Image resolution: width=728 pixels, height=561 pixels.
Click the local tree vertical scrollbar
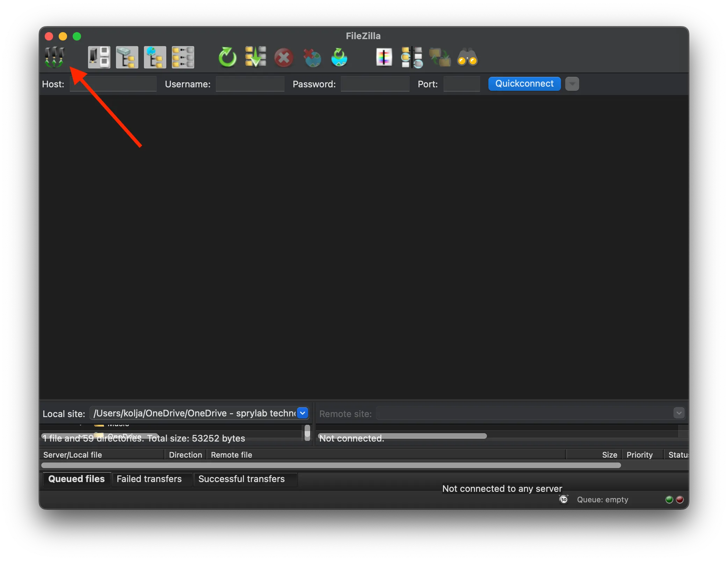point(307,432)
